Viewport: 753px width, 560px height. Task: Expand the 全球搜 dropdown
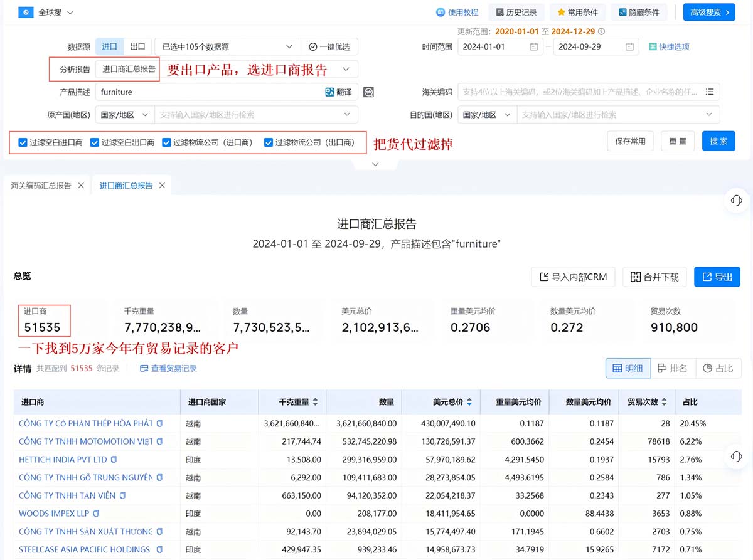[70, 13]
